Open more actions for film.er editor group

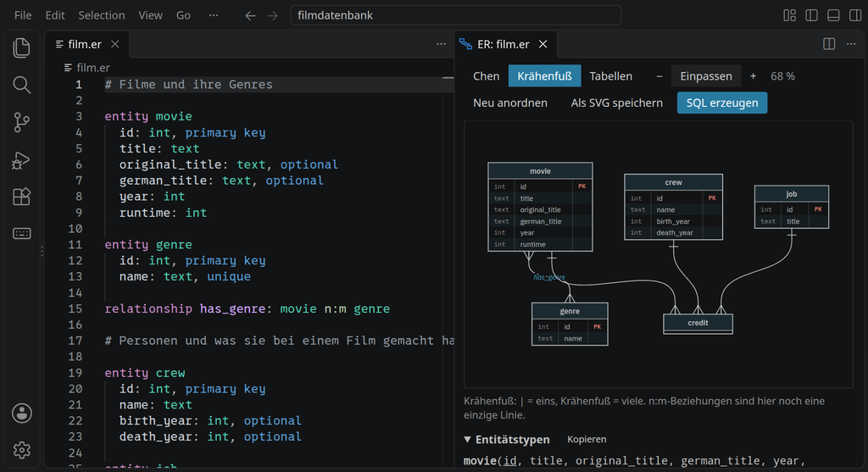[x=441, y=44]
